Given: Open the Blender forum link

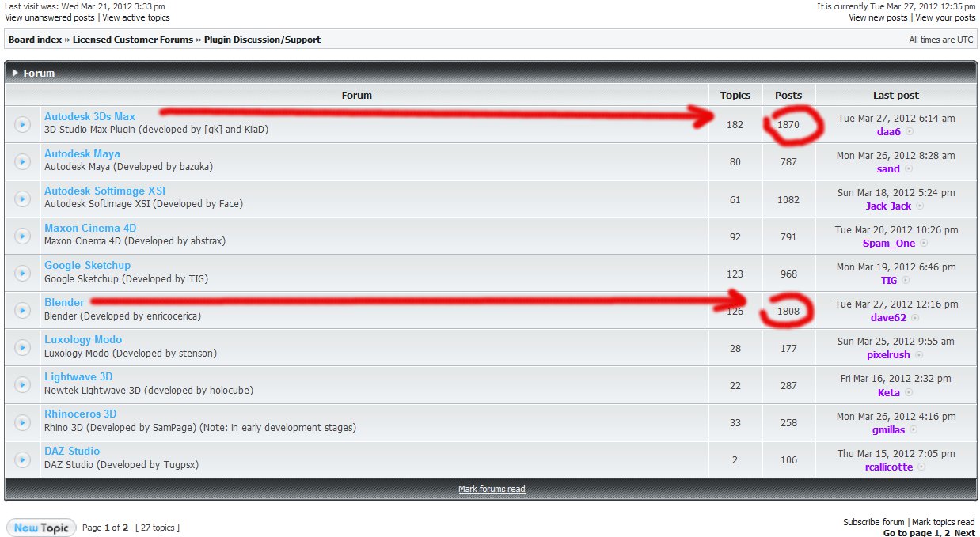Looking at the screenshot, I should coord(64,302).
